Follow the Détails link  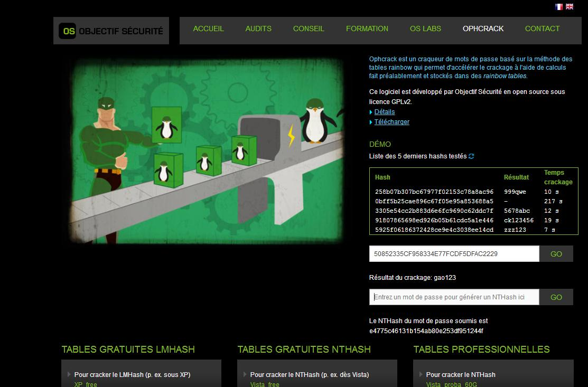385,111
